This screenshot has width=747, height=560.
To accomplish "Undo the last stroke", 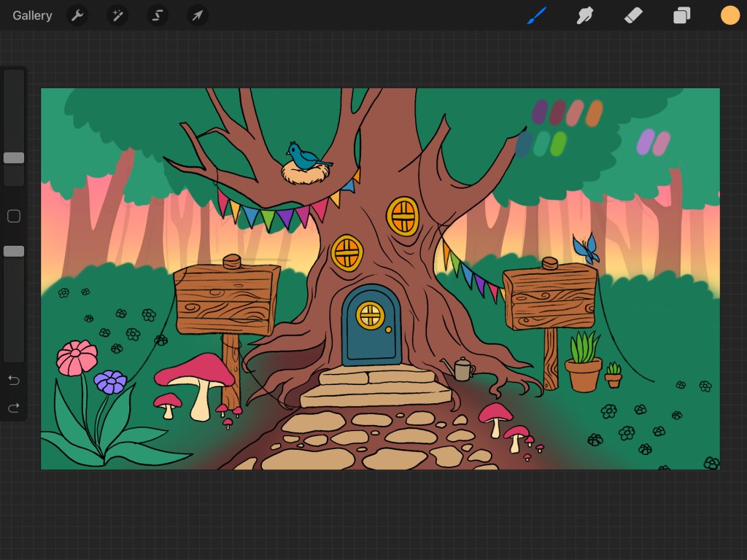I will (13, 381).
